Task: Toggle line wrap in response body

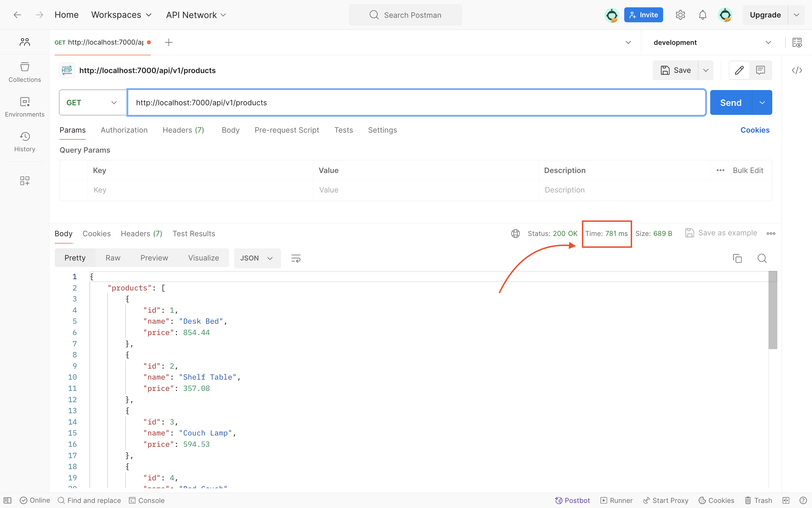Action: click(295, 258)
